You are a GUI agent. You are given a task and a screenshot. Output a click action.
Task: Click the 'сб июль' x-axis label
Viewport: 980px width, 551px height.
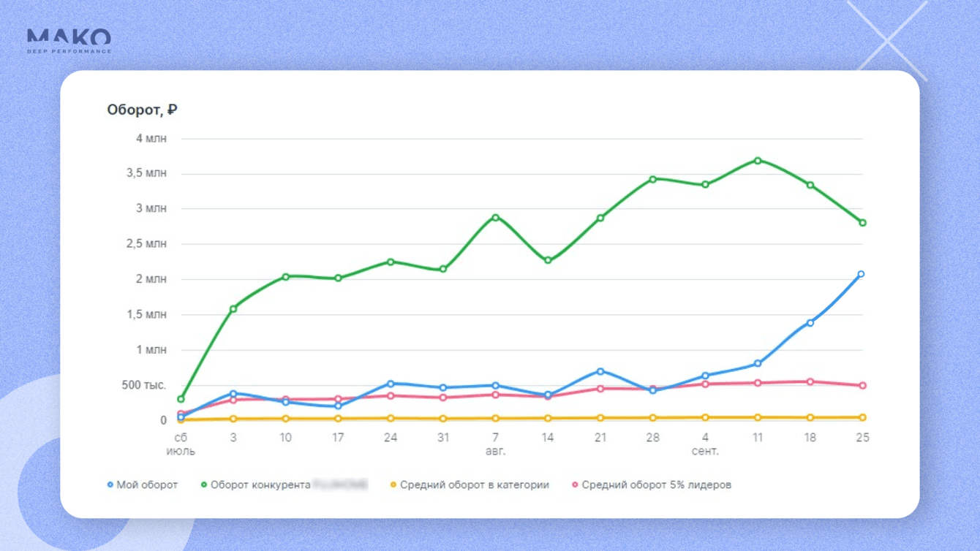click(x=181, y=444)
